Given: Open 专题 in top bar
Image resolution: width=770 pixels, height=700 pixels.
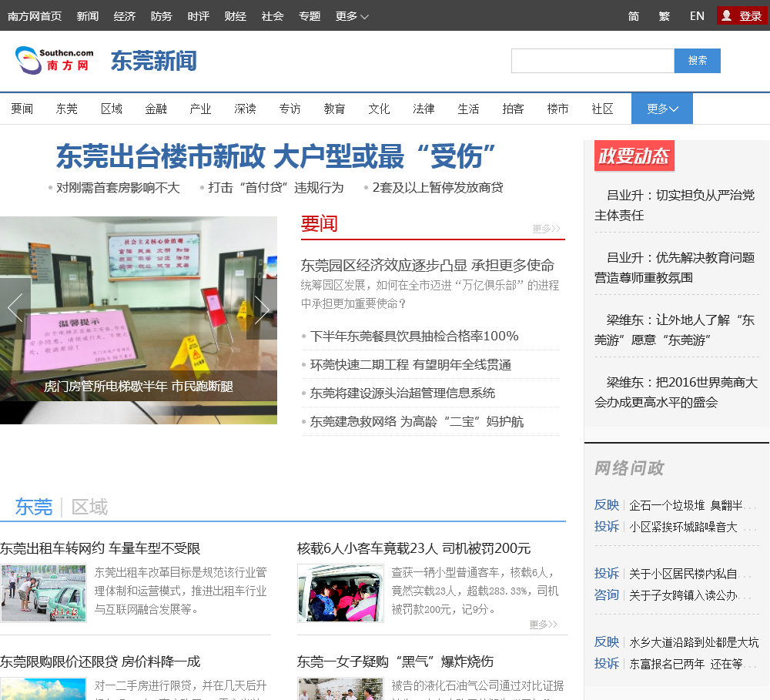Looking at the screenshot, I should tap(310, 16).
